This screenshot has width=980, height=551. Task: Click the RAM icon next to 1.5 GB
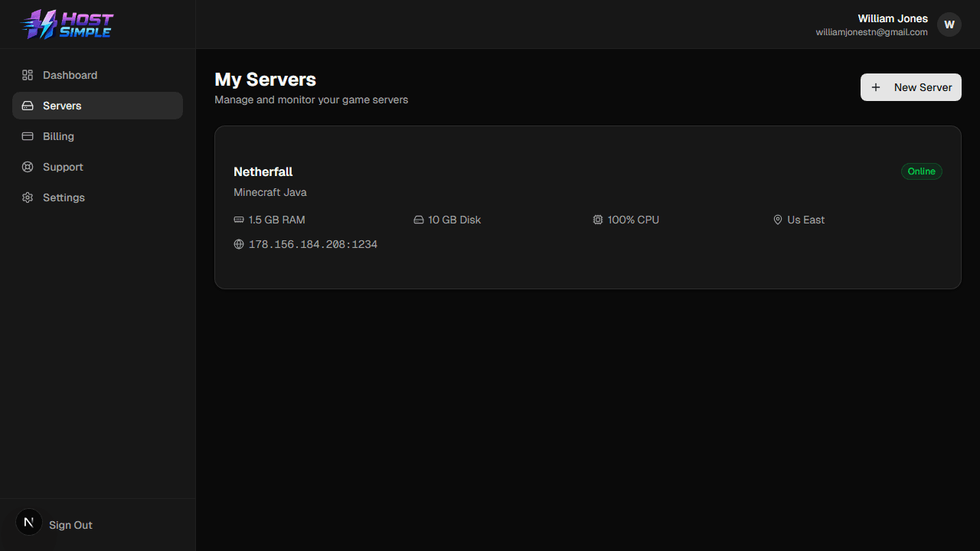point(238,220)
